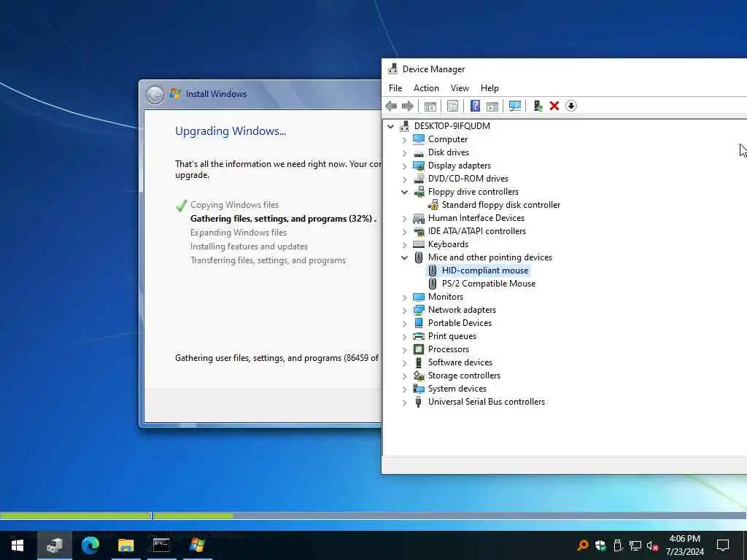Click the Update driver toolbar icon
747x560 pixels.
[538, 106]
